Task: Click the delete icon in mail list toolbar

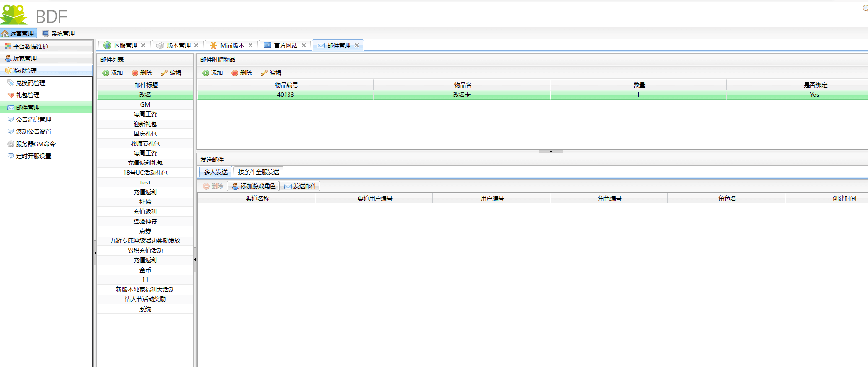Action: pyautogui.click(x=135, y=73)
